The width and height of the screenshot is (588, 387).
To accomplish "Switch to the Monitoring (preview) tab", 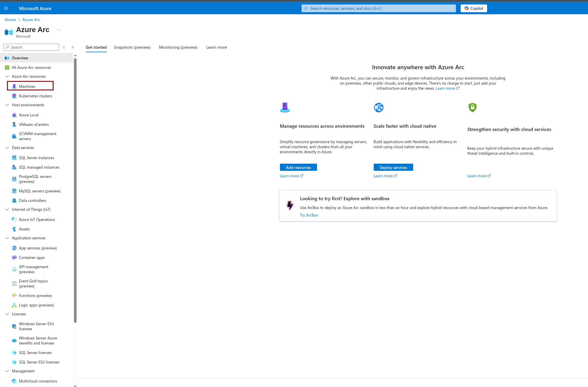I will click(x=178, y=47).
